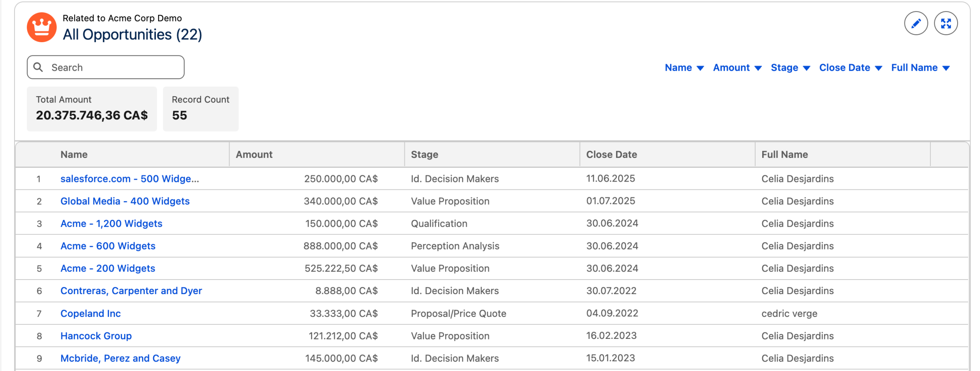Open salesforce.com - 500 Widge... opportunity

click(x=130, y=179)
